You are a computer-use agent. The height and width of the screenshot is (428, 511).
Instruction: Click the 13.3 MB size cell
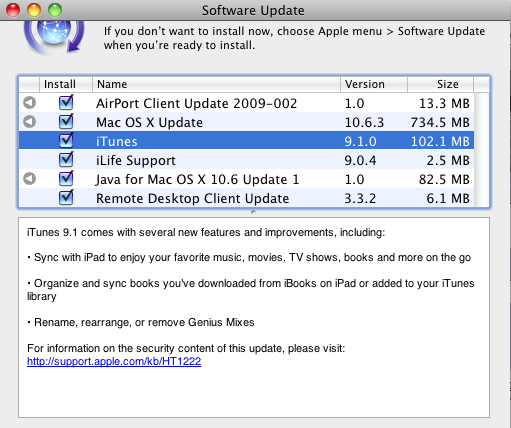click(x=444, y=103)
